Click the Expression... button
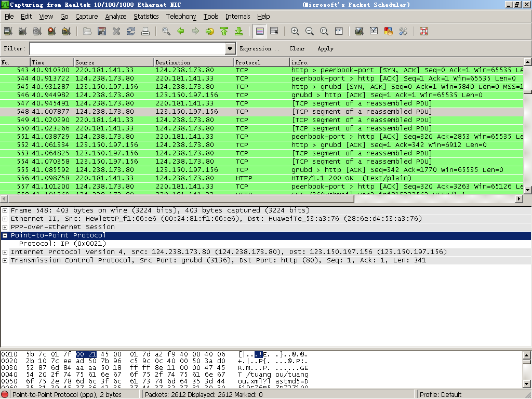The width and height of the screenshot is (532, 399). point(259,48)
